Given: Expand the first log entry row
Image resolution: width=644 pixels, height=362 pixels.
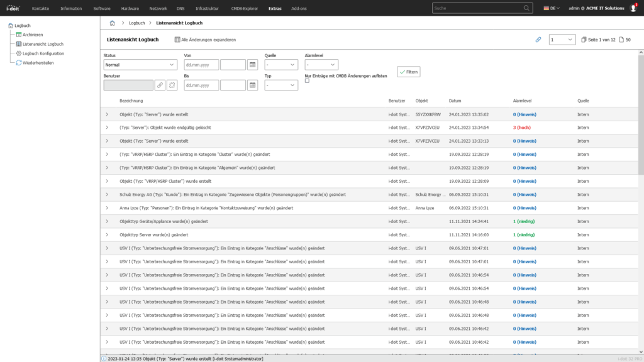Looking at the screenshot, I should click(x=107, y=114).
